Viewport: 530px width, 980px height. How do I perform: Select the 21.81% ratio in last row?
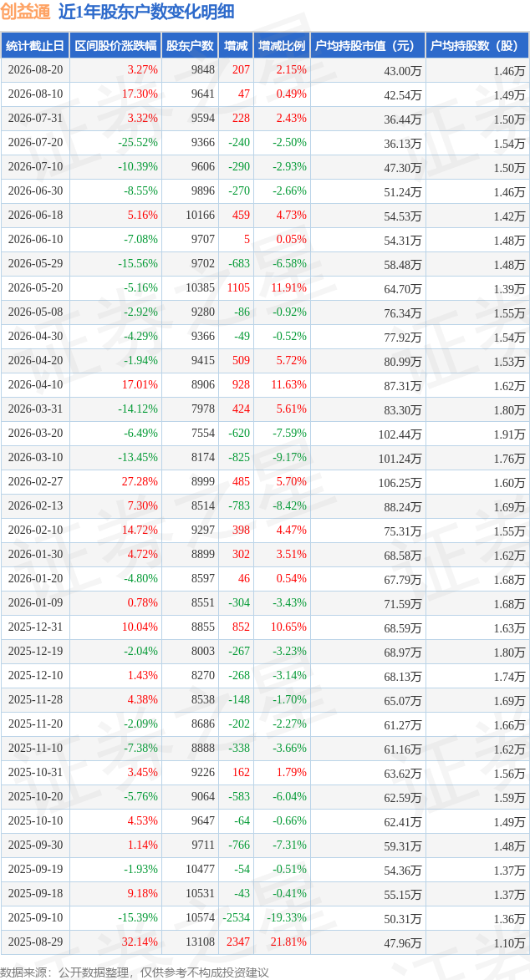click(289, 942)
